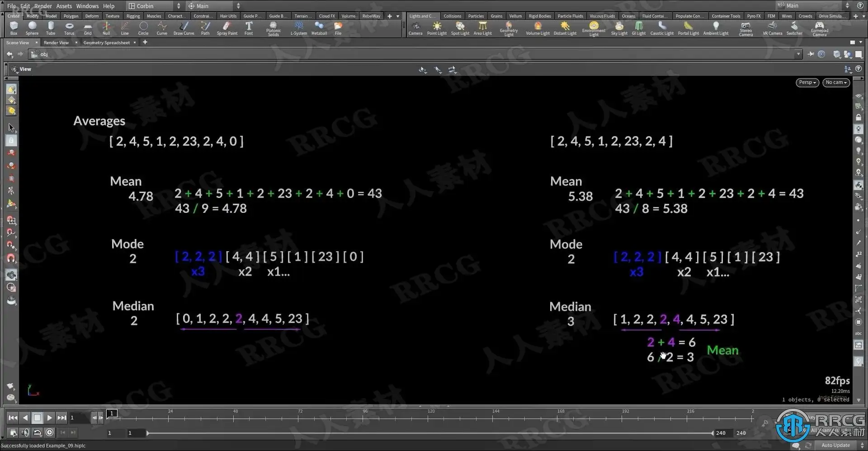Open the No cam camera dropdown
This screenshot has width=868, height=451.
[x=836, y=82]
